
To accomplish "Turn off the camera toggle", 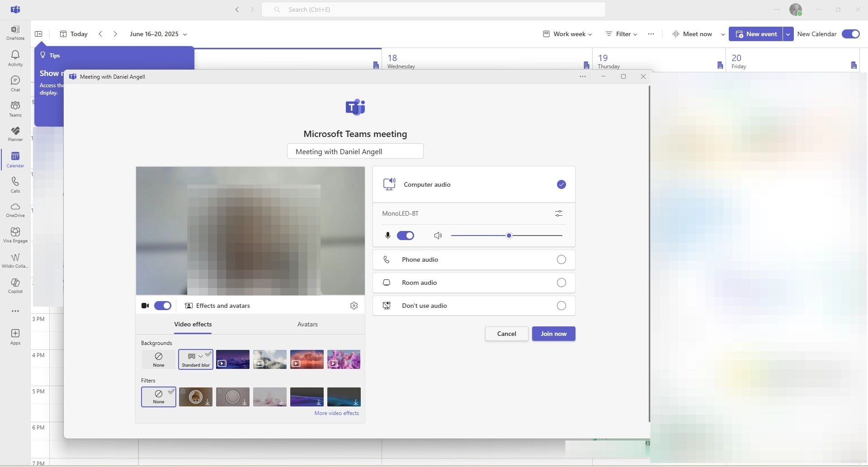I will (163, 306).
